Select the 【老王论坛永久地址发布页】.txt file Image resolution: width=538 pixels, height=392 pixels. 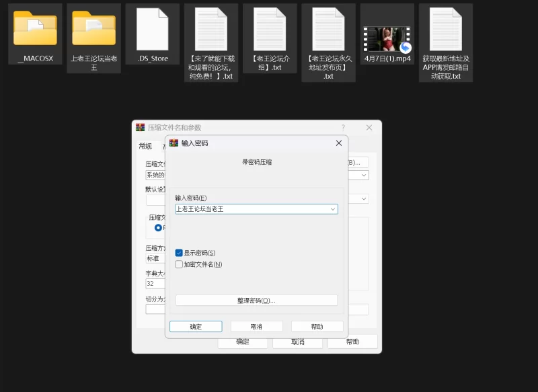(328, 29)
